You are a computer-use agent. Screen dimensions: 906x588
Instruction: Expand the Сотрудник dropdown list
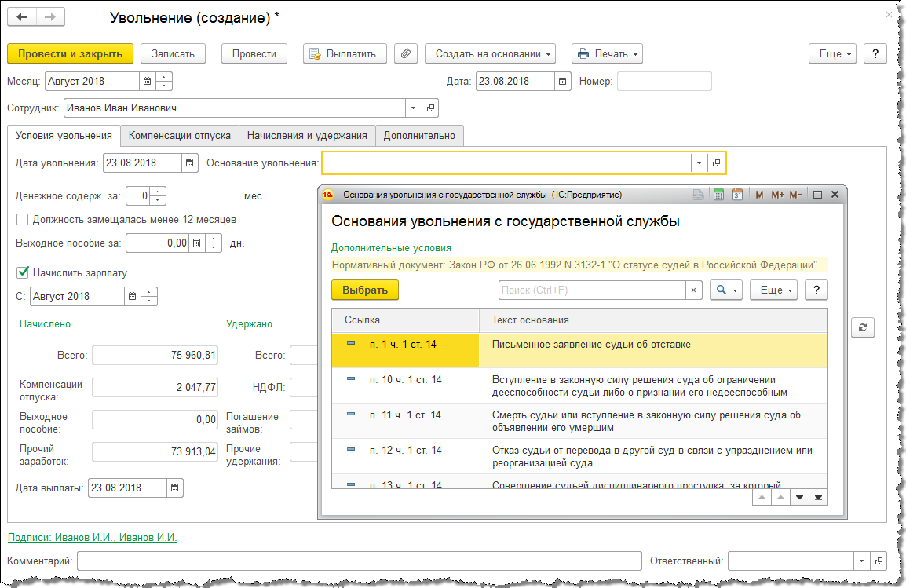413,108
